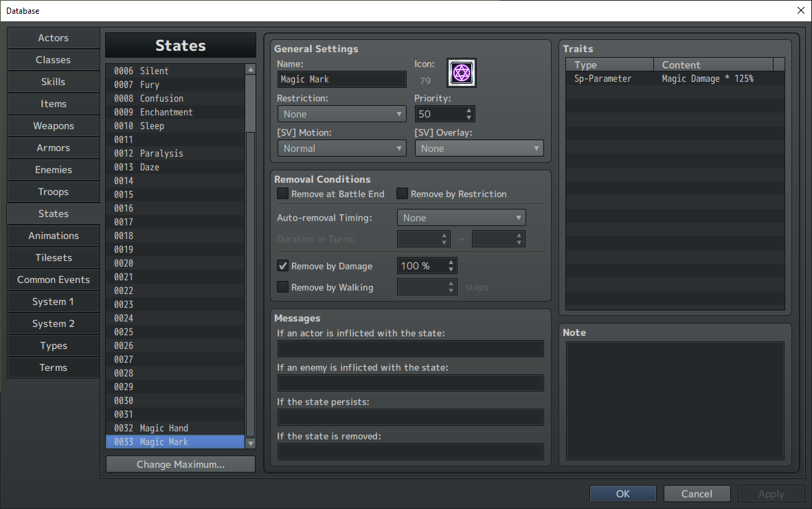Select state 0010 Sleep
Image resolution: width=812 pixels, height=509 pixels.
[175, 126]
